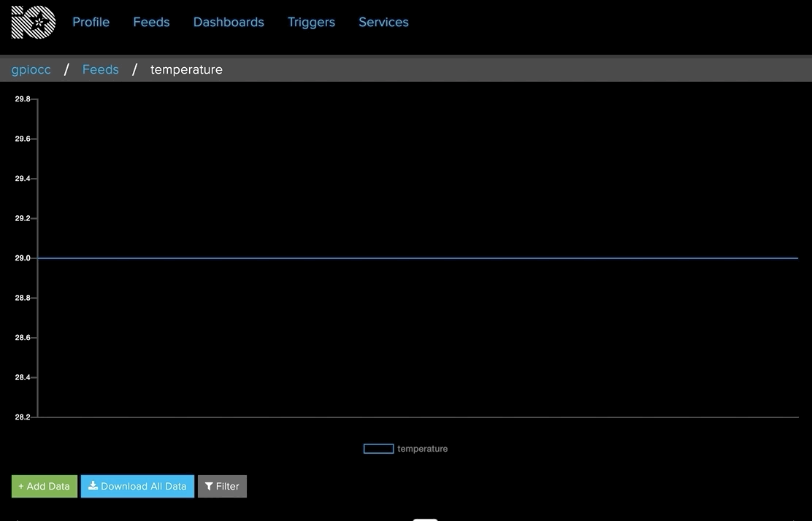Click the 29.0 y-axis label
Viewport: 812px width, 521px height.
coord(22,258)
